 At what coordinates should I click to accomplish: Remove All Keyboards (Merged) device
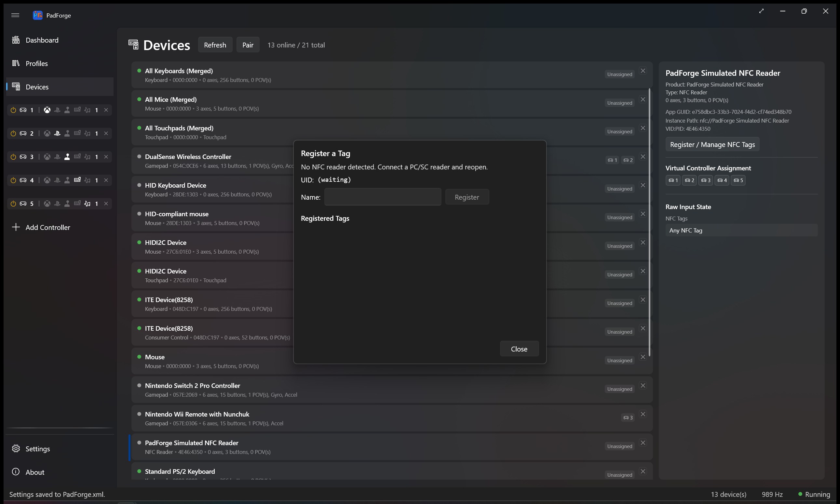[x=643, y=71]
